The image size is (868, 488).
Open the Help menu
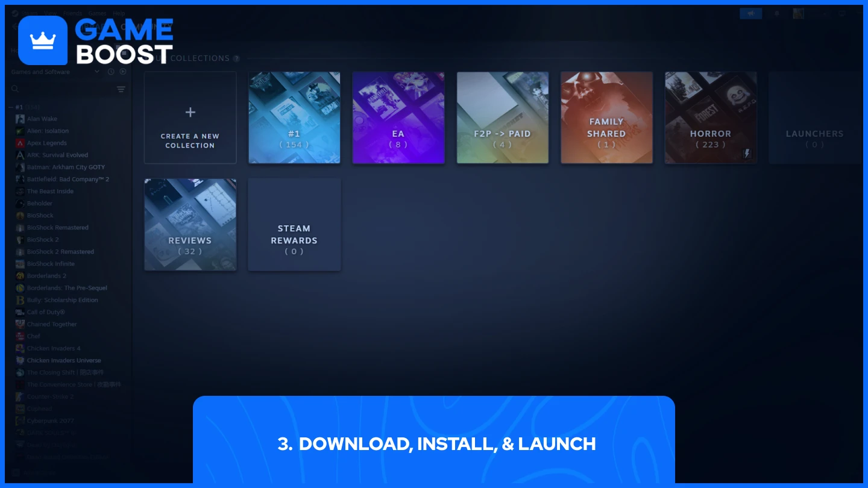coord(119,13)
